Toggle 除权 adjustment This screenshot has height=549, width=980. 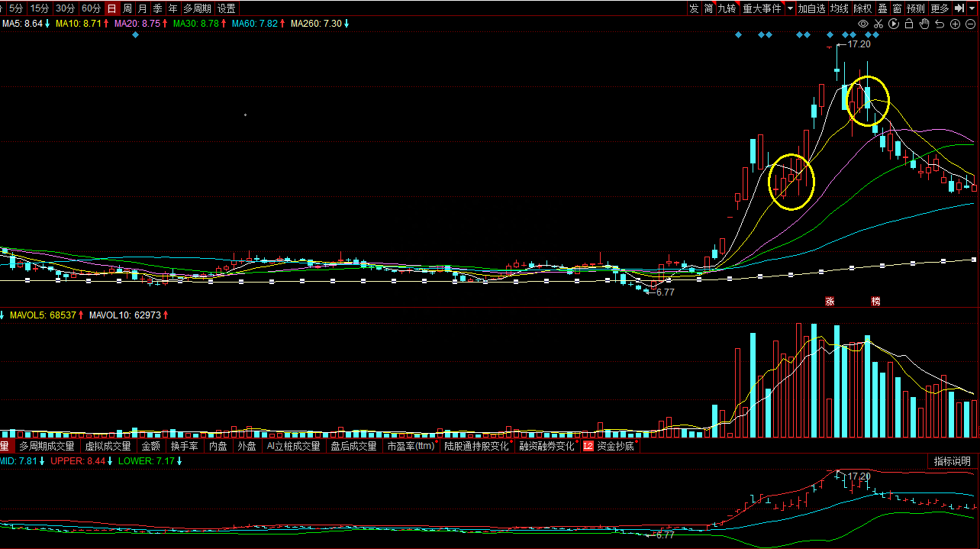click(x=862, y=8)
